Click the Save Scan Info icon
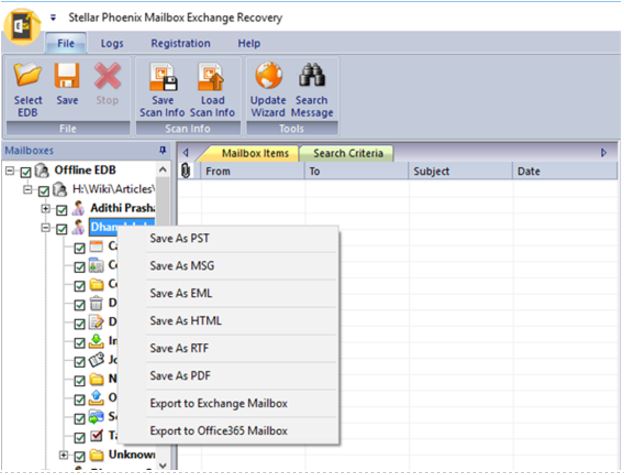Screen dimensions: 624x475 (x=163, y=77)
